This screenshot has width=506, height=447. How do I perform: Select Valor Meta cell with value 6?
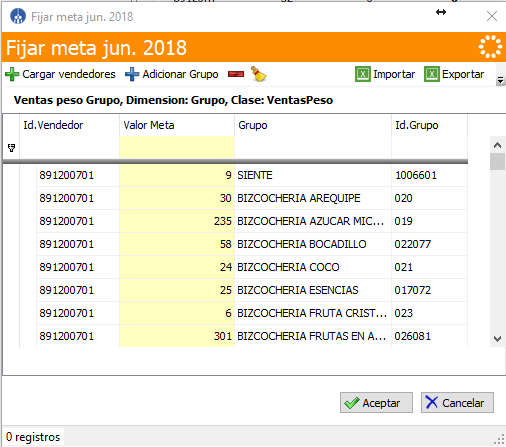(177, 313)
